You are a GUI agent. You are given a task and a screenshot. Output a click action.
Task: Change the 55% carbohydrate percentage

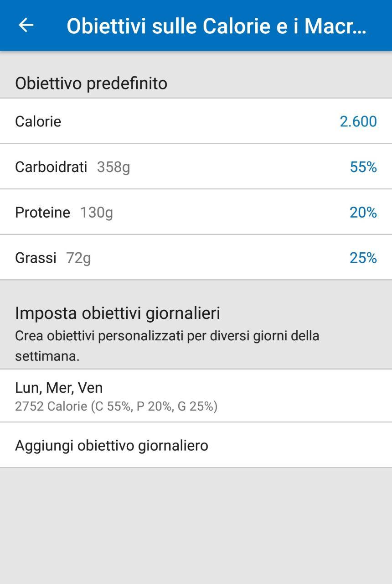(363, 167)
